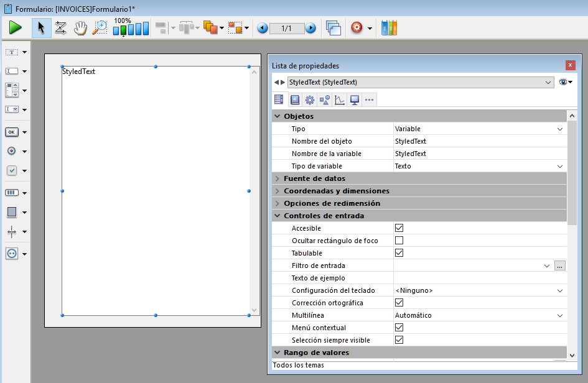Open the chart axis properties tab
Screen dimensions: 588x383
click(x=339, y=99)
